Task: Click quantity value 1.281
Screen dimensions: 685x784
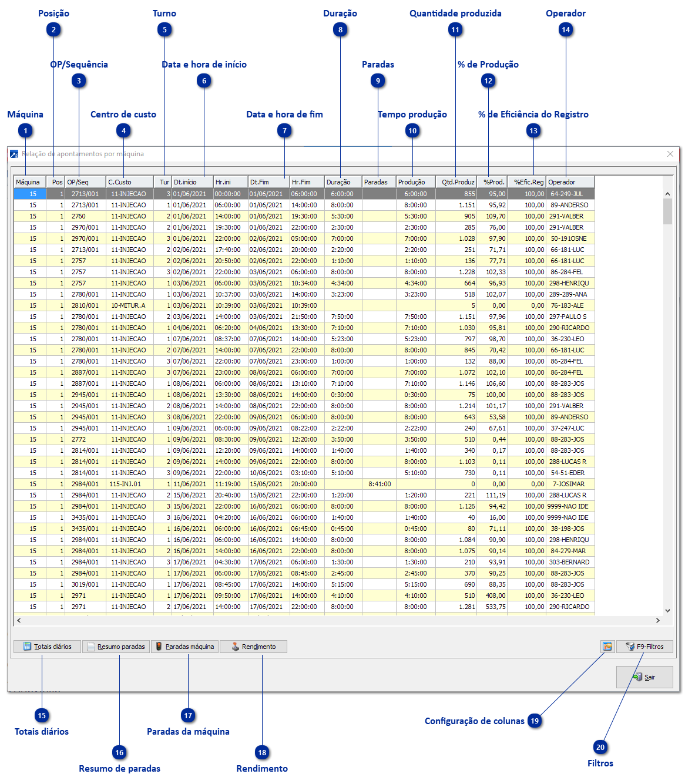Action: [456, 607]
